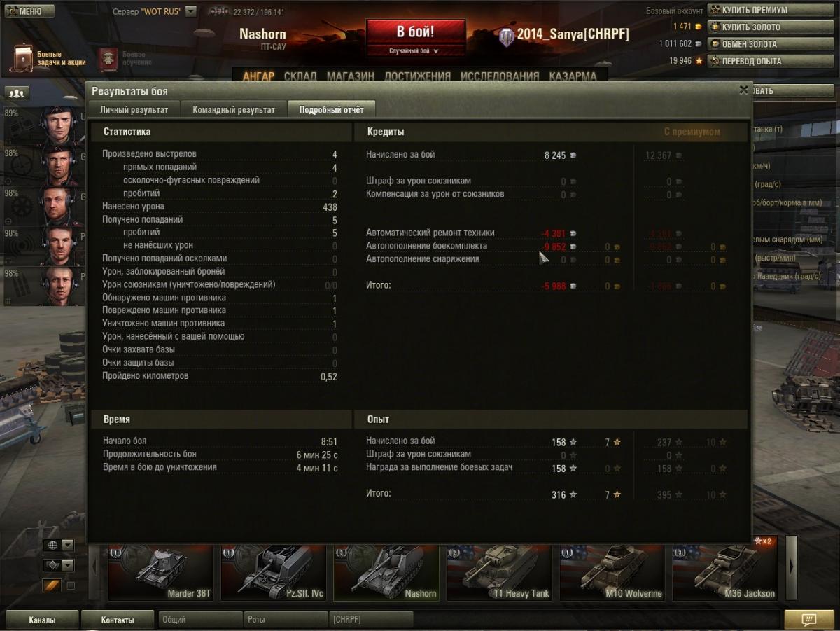
Task: Open vehicle type filter dropdown
Action: [x=59, y=565]
